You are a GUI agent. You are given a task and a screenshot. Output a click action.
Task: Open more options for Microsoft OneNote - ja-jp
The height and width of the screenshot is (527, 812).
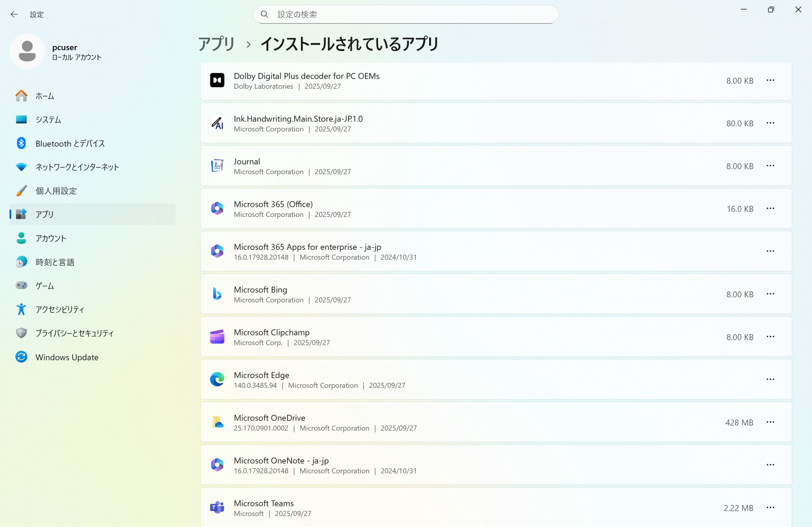click(770, 465)
